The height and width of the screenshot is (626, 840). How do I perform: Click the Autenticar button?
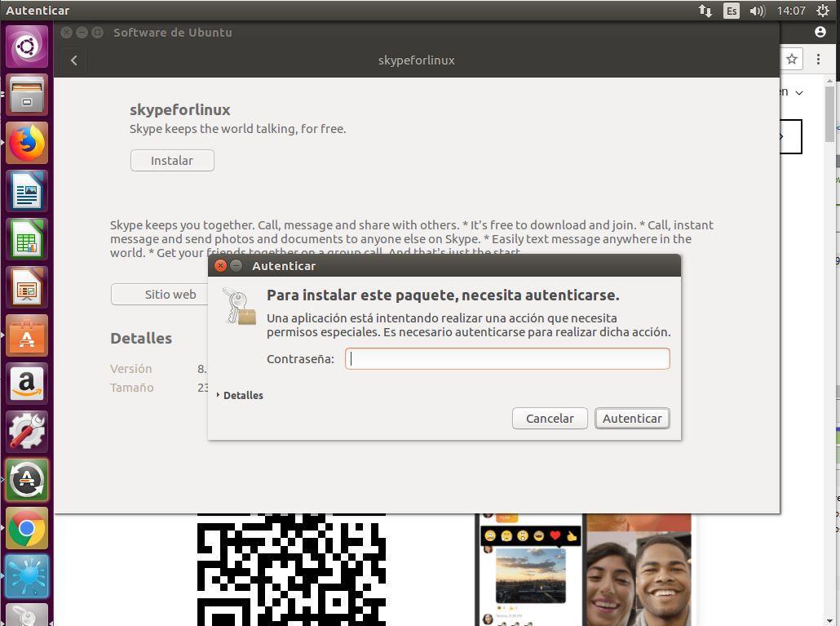coord(632,418)
